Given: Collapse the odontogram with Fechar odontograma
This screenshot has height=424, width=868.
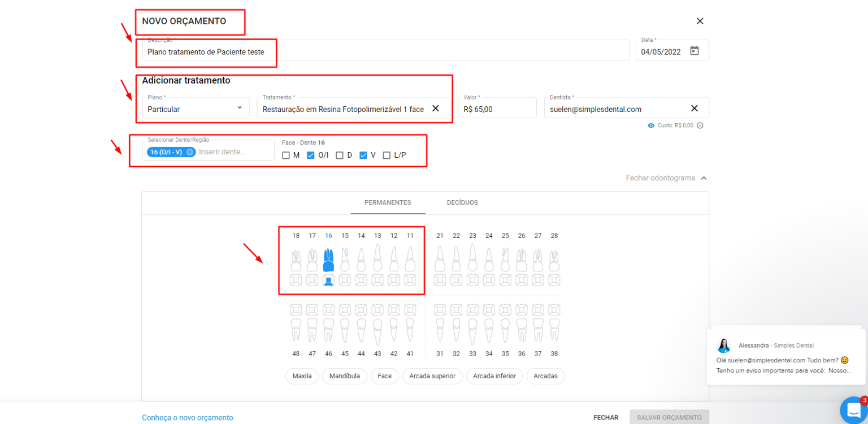Looking at the screenshot, I should [x=666, y=178].
